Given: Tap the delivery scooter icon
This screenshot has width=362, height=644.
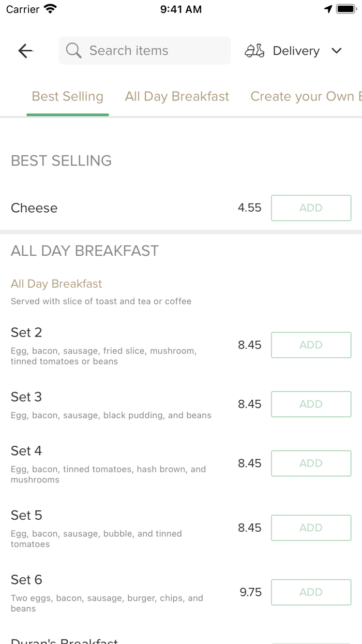Looking at the screenshot, I should 254,51.
